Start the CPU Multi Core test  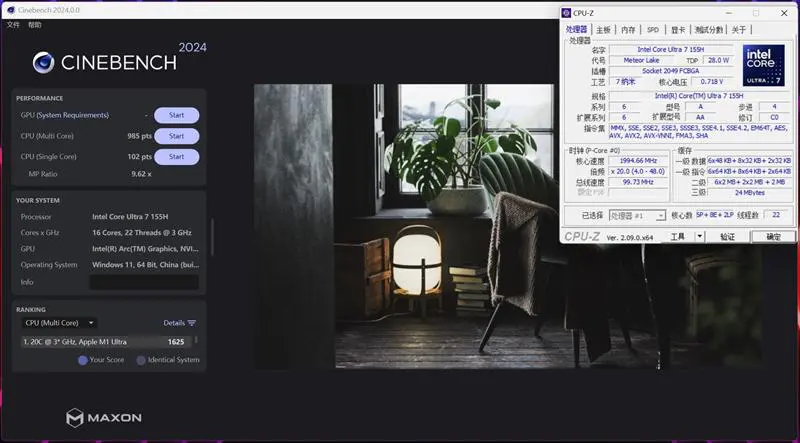click(176, 136)
